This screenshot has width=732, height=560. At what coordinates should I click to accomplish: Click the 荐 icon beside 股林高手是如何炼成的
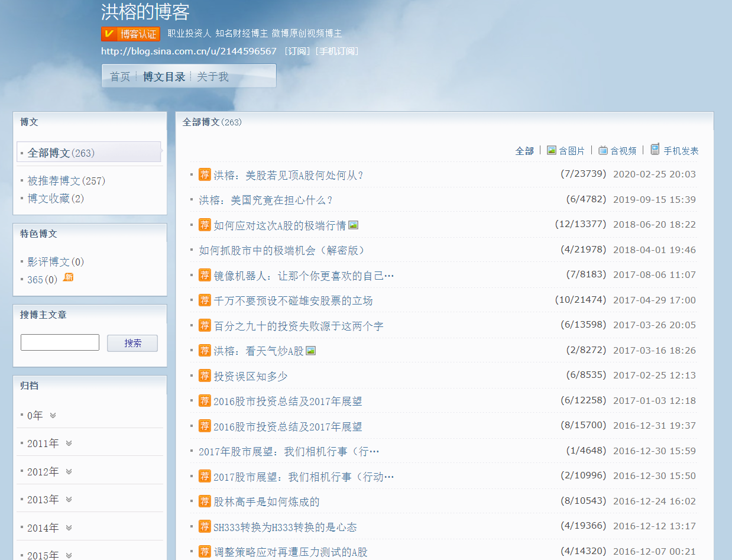click(205, 501)
